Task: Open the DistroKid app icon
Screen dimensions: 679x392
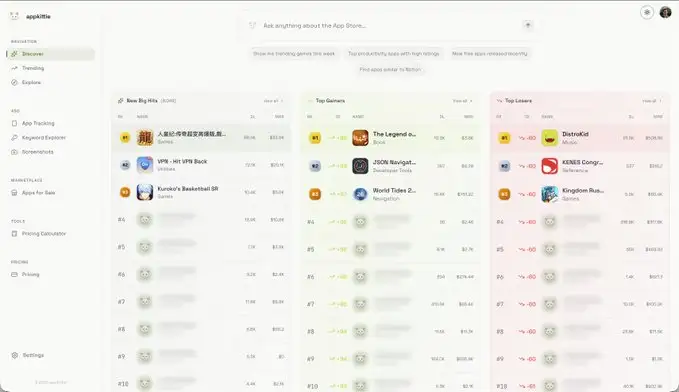Action: tap(550, 138)
